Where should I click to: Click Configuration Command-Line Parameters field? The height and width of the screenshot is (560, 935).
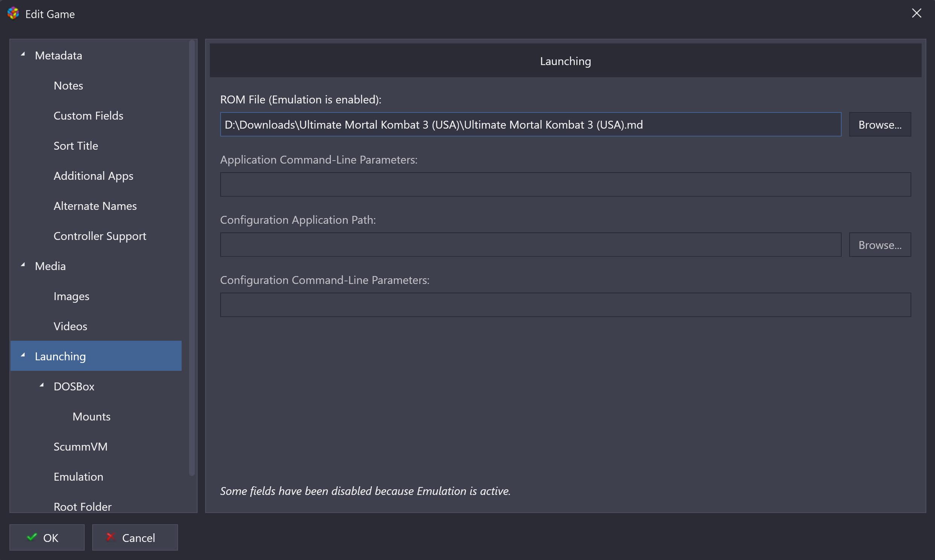click(x=565, y=305)
